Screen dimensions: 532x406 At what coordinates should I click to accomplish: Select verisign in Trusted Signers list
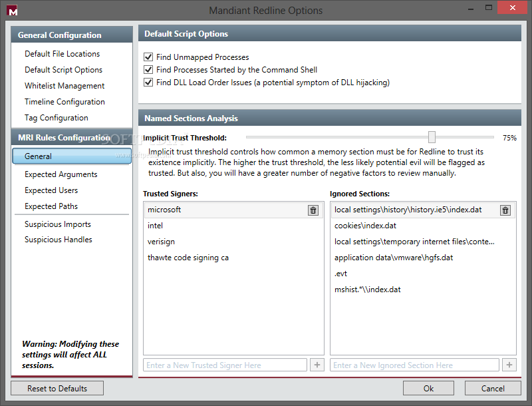tap(233, 242)
